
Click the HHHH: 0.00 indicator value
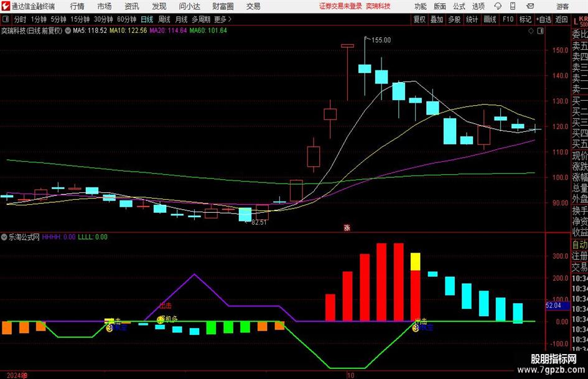tap(59, 236)
